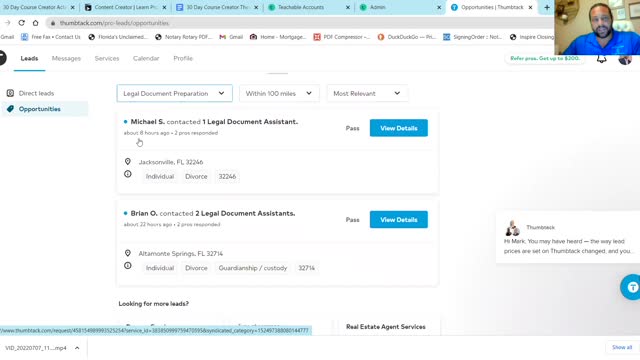
Task: Click the info icon in Michael S. card
Action: pos(128,174)
